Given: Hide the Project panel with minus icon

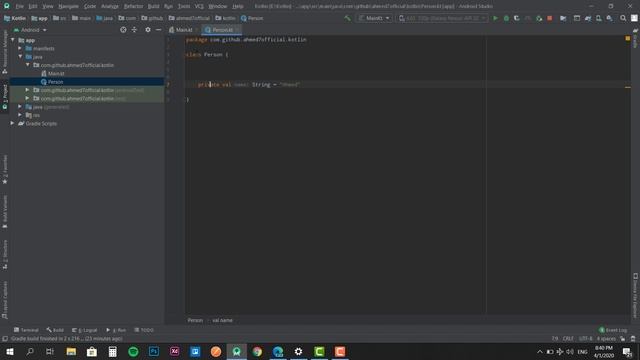Looking at the screenshot, I should pos(158,30).
